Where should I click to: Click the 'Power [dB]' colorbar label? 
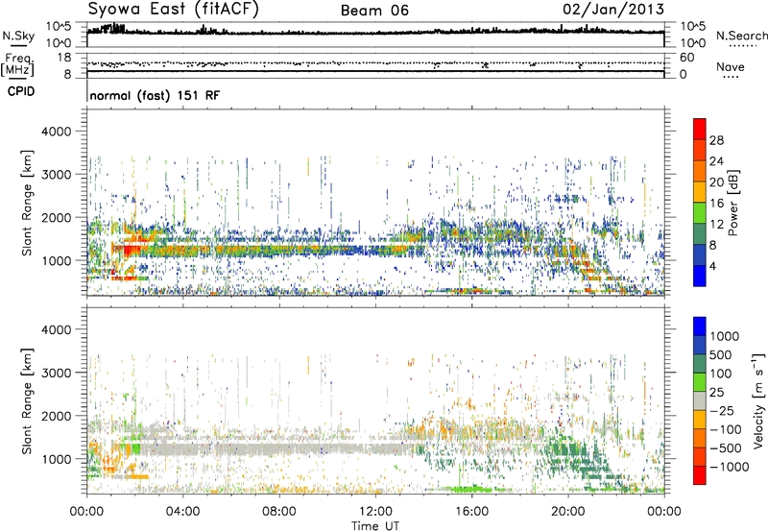[733, 203]
